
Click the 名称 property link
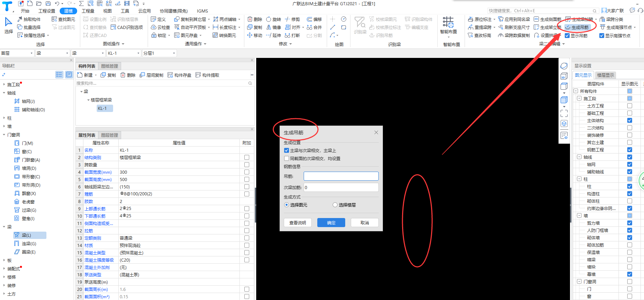pyautogui.click(x=89, y=150)
